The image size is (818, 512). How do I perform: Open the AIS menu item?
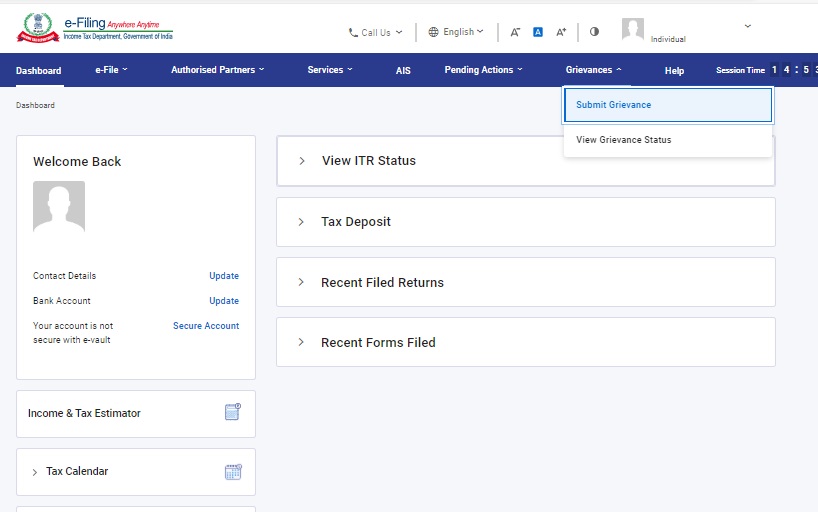point(403,70)
